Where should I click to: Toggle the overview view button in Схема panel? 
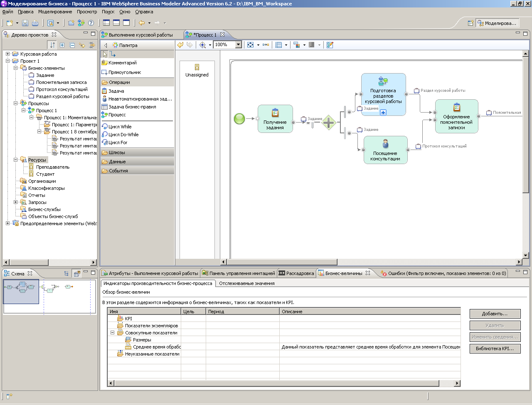point(77,273)
